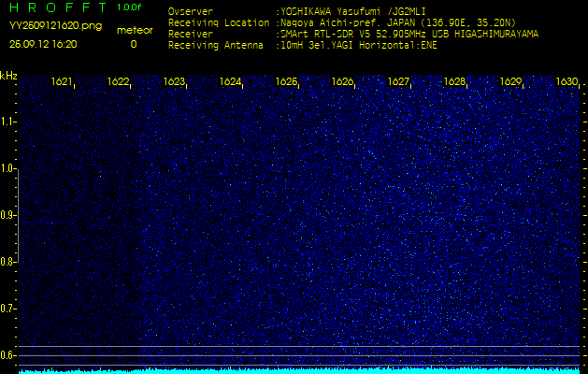Click the version label 1.0.0f
Image resolution: width=588 pixels, height=374 pixels.
click(129, 7)
